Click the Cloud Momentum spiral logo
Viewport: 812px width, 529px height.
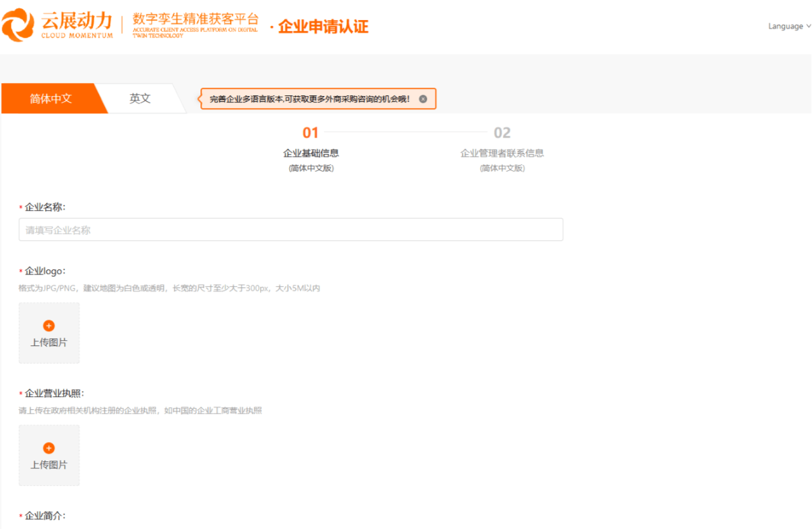pyautogui.click(x=17, y=24)
